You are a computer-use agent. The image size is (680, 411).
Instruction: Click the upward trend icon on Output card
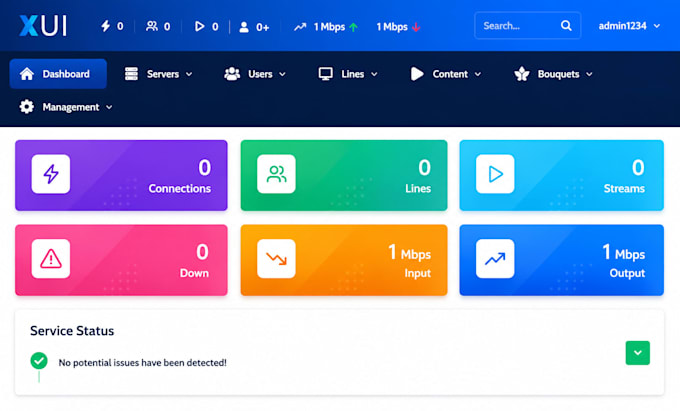pyautogui.click(x=495, y=259)
